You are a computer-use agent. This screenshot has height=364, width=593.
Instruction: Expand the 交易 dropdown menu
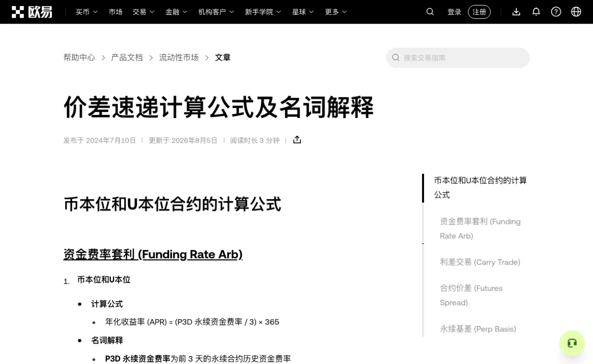point(144,12)
